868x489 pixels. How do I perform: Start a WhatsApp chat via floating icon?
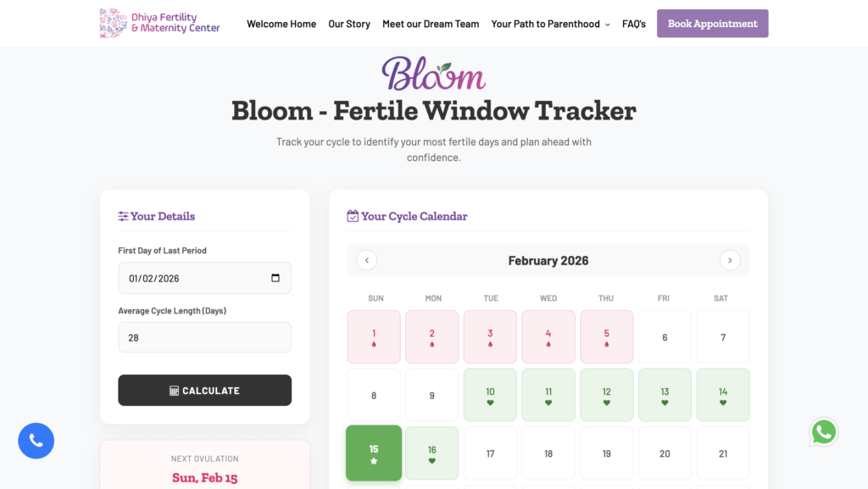click(823, 431)
